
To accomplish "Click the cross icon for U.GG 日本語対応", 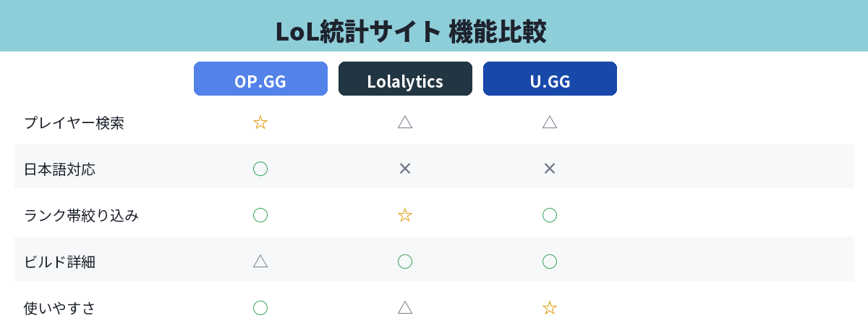I will [550, 169].
